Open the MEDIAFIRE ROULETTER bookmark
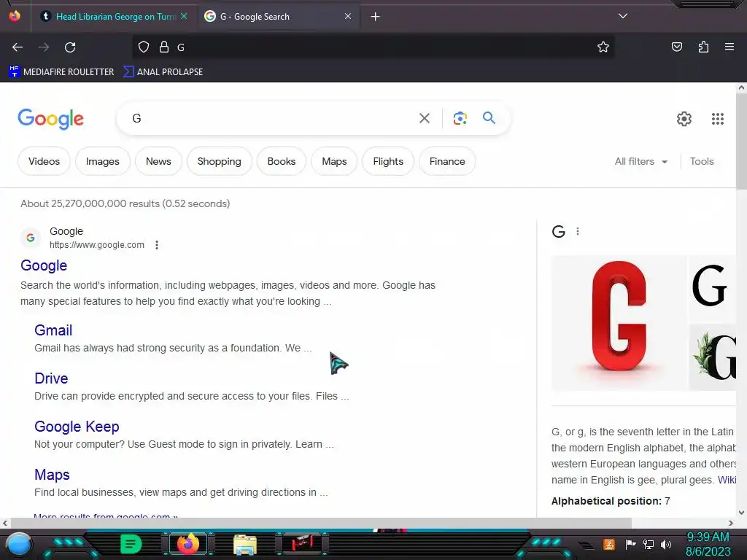The width and height of the screenshot is (747, 560). pos(61,72)
